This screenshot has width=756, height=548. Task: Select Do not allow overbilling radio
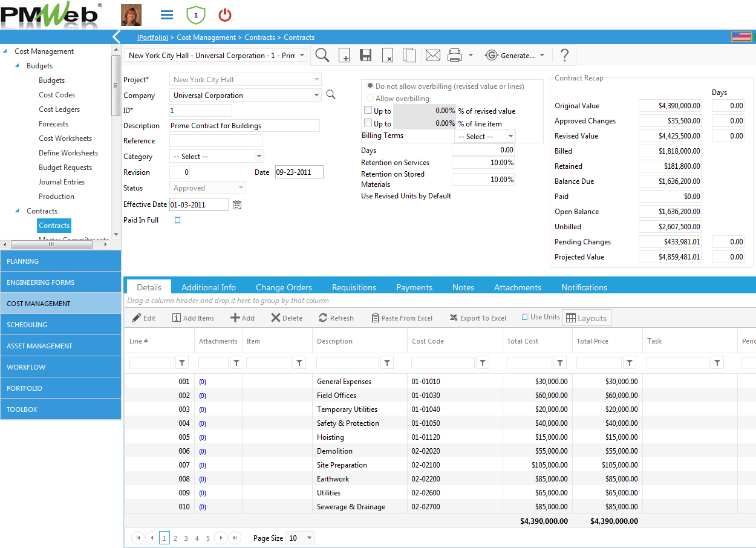(370, 86)
